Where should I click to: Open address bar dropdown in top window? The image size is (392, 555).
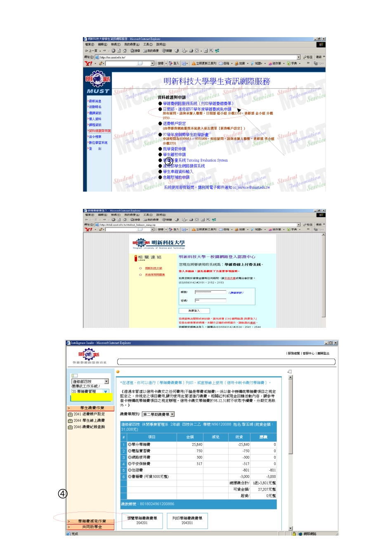(299, 57)
